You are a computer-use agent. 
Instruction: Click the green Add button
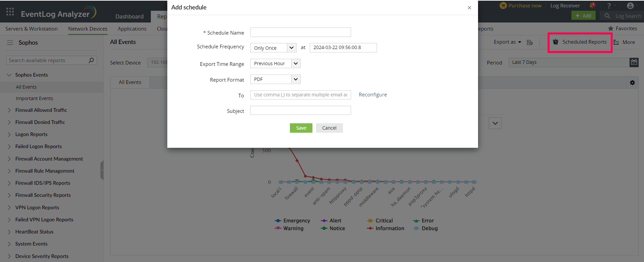point(583,16)
